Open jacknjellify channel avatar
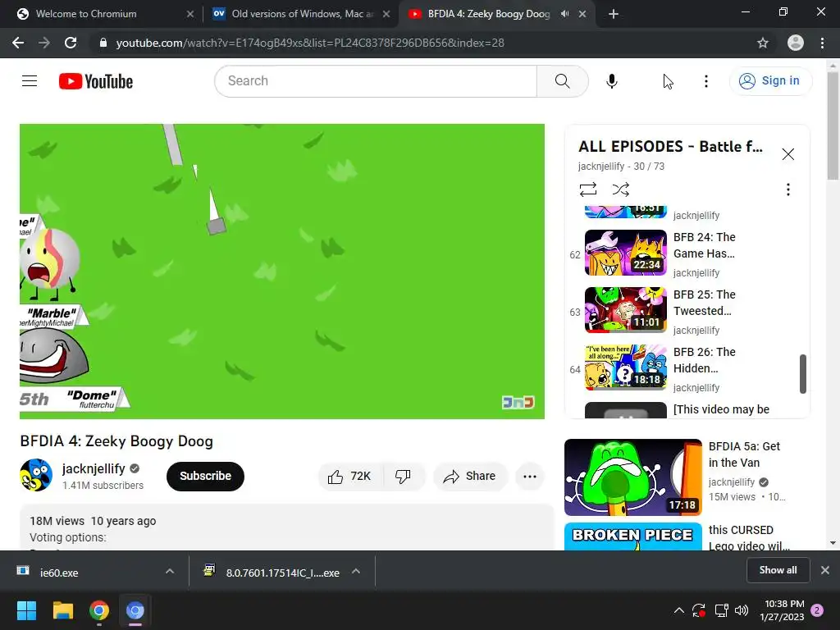 click(36, 475)
